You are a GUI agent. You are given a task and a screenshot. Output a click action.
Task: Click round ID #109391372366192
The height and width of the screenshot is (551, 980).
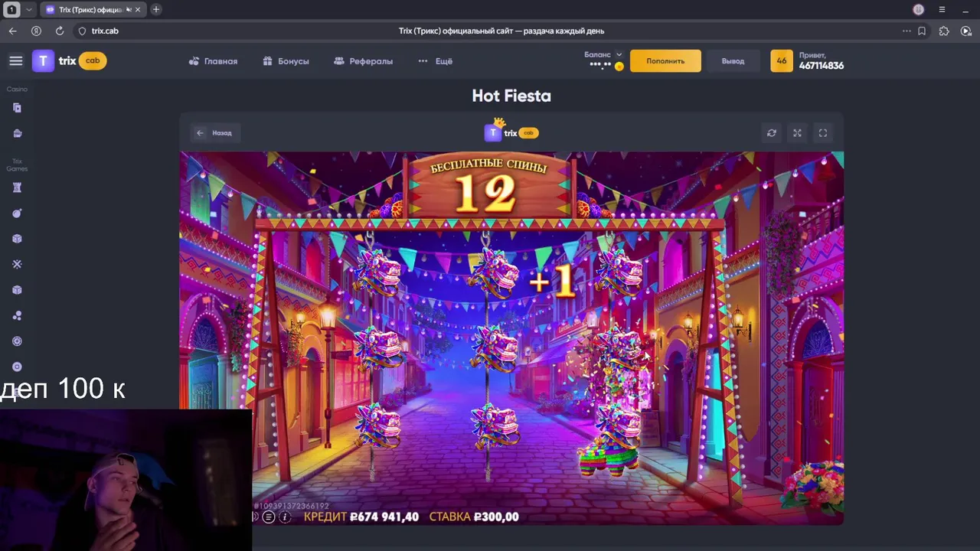pyautogui.click(x=291, y=506)
